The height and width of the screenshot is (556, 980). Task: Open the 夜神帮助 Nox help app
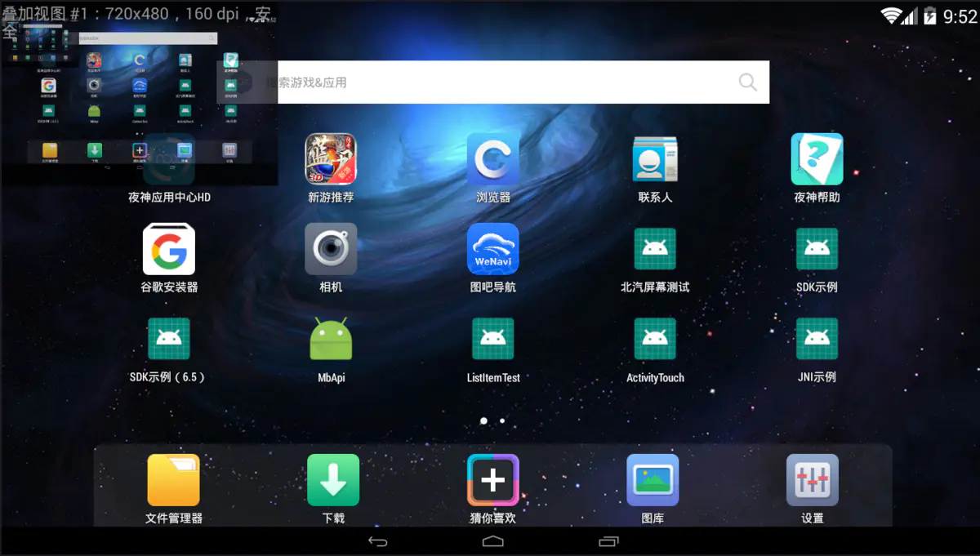tap(817, 159)
